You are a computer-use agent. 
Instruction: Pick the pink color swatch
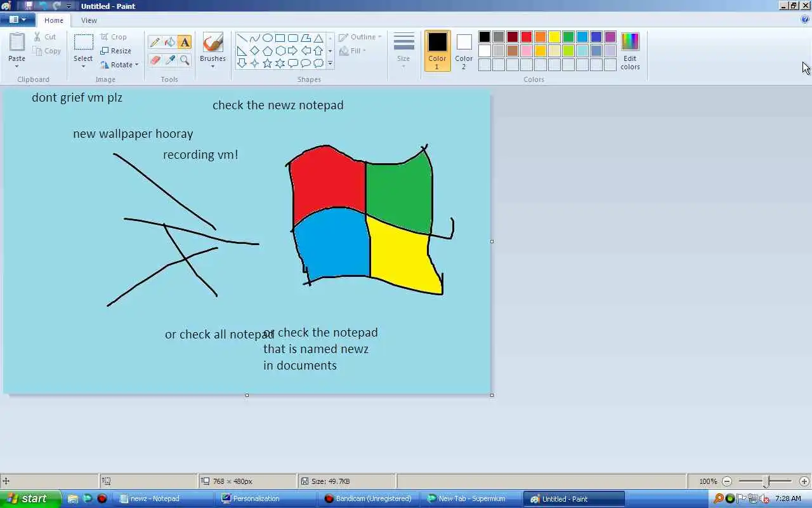(527, 51)
